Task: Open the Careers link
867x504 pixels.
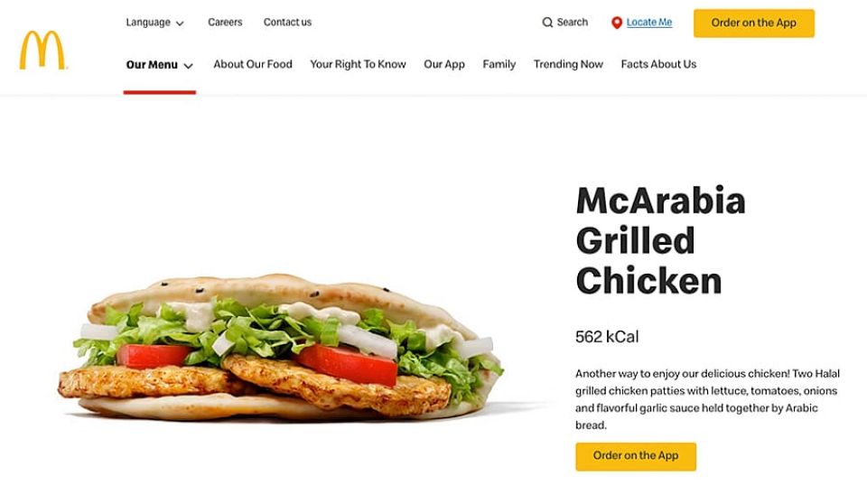Action: pos(225,23)
